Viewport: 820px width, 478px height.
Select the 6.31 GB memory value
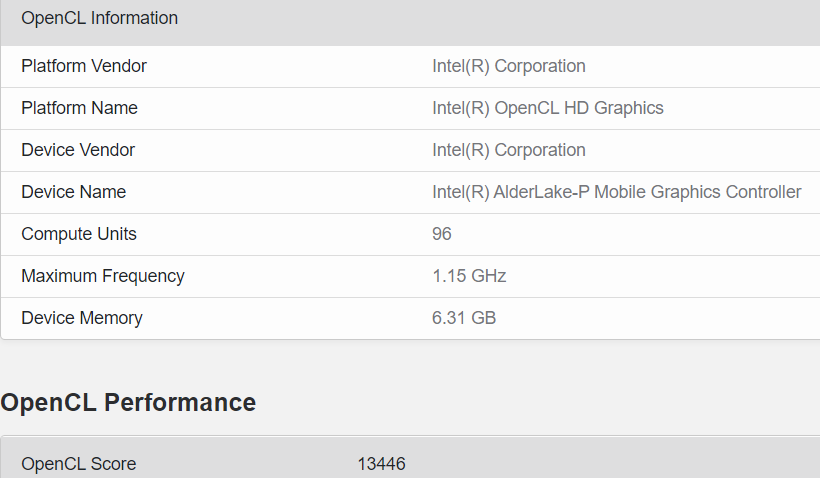(x=464, y=318)
